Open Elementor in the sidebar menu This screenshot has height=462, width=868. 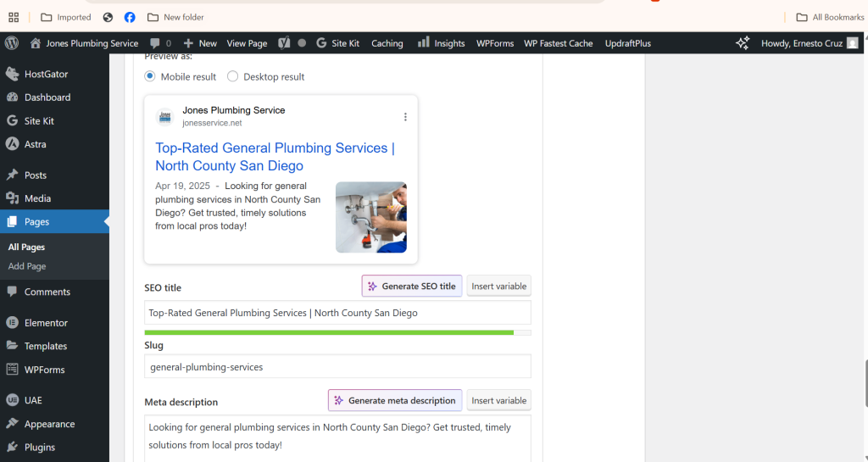click(x=46, y=323)
